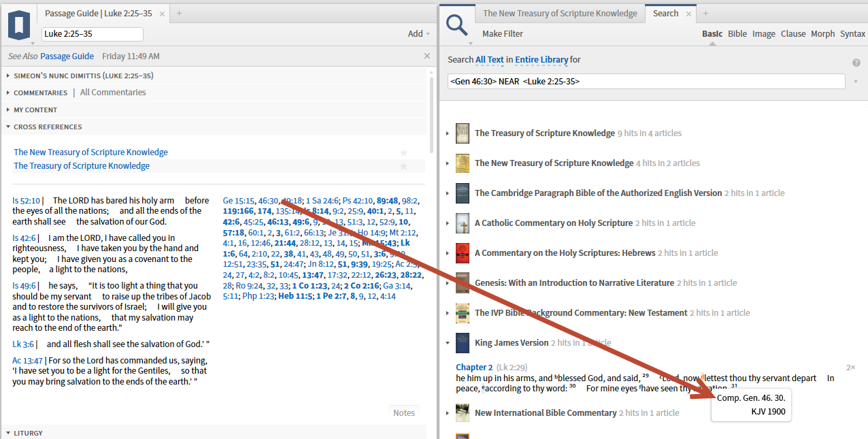The height and width of the screenshot is (439, 868).
Task: Click the Luke 2:25–35 passage reference box
Action: click(93, 34)
